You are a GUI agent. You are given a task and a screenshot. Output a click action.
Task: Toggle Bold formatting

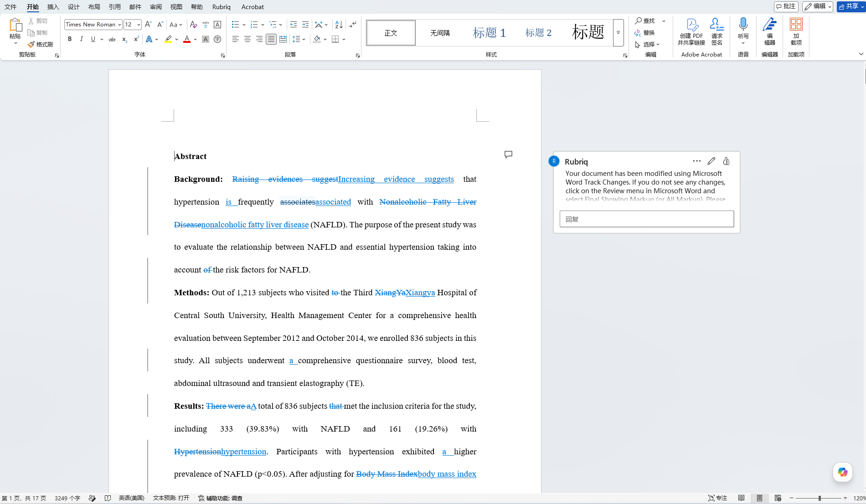click(x=70, y=39)
